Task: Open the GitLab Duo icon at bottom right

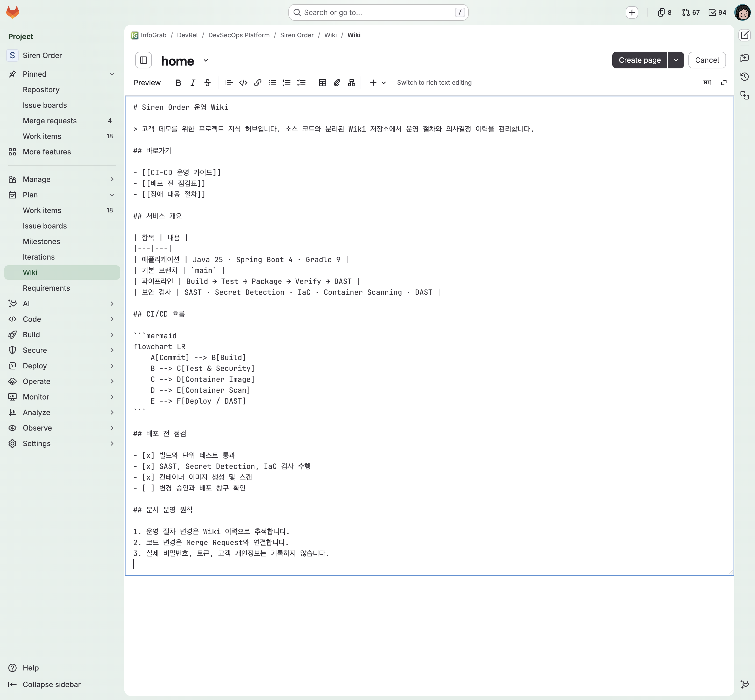Action: click(745, 684)
